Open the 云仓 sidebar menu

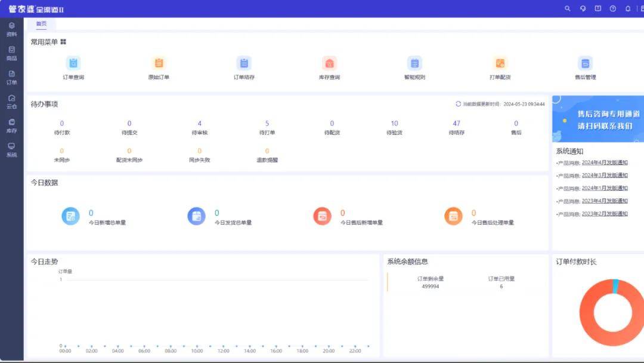[11, 101]
